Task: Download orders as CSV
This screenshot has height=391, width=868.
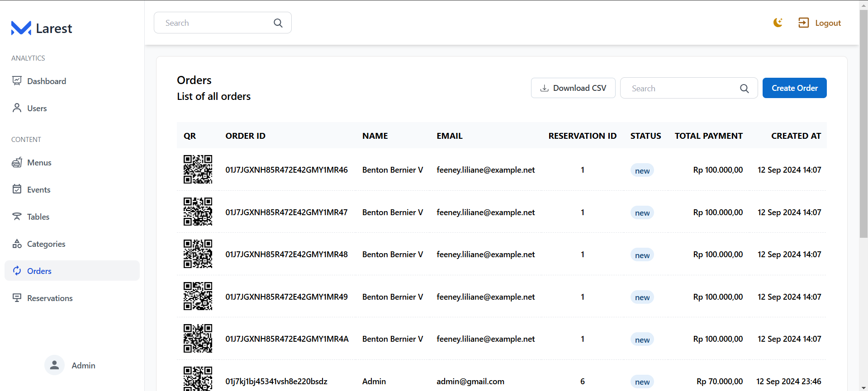Action: (573, 88)
